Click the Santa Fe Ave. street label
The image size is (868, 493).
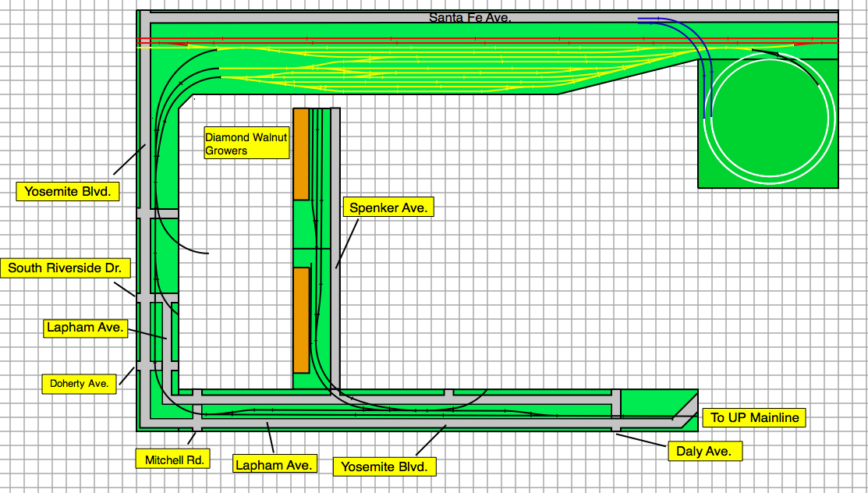point(470,17)
